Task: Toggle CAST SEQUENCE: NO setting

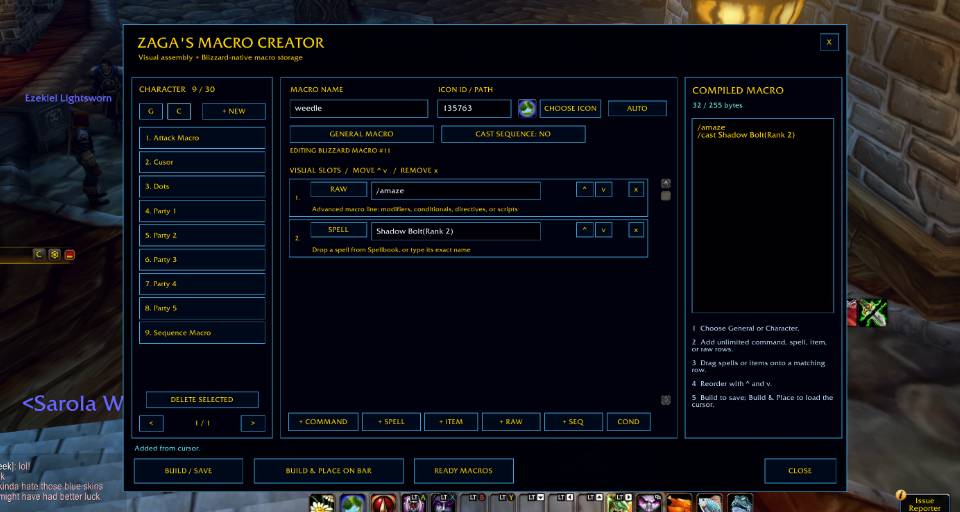Action: [x=513, y=134]
